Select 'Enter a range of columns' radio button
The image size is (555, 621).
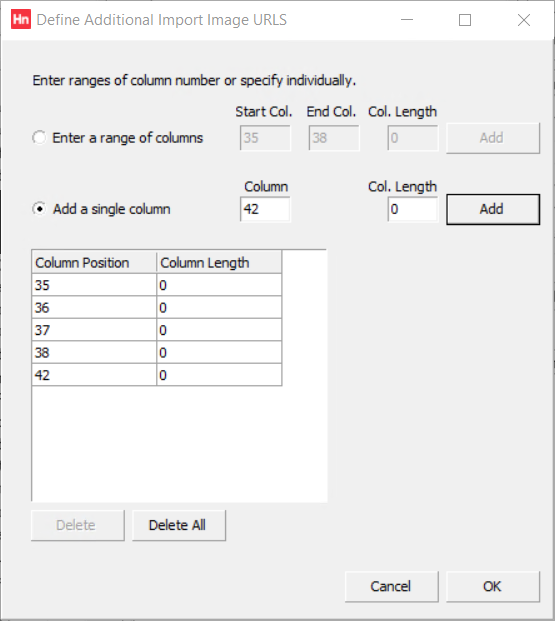click(x=39, y=138)
